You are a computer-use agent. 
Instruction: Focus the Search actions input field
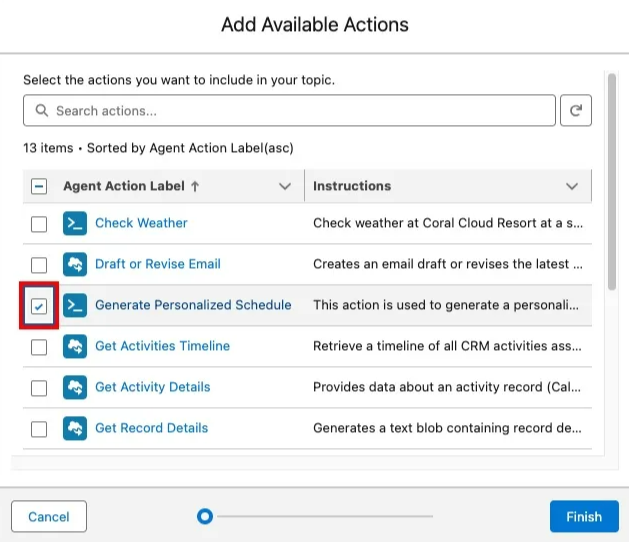pyautogui.click(x=289, y=110)
